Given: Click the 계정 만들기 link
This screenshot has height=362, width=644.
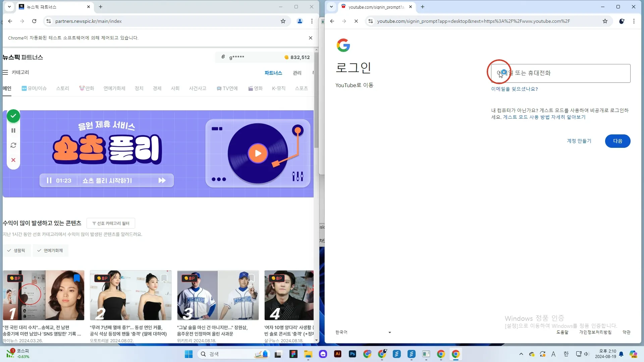Looking at the screenshot, I should (579, 141).
